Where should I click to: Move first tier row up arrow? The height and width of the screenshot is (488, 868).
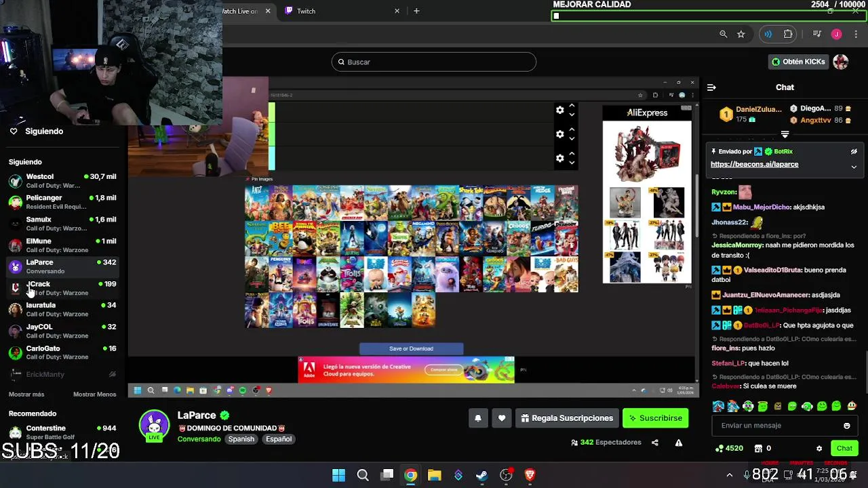point(572,106)
